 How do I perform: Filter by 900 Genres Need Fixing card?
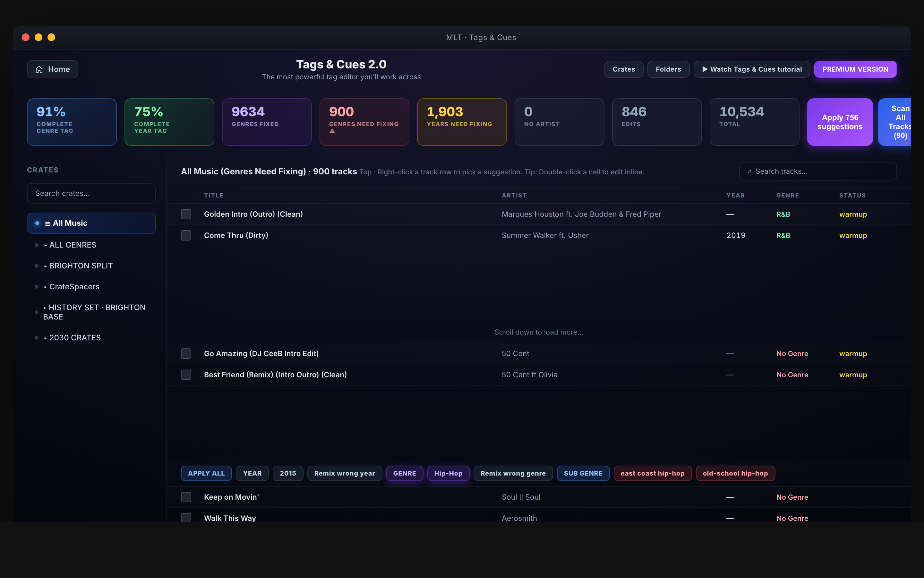364,122
